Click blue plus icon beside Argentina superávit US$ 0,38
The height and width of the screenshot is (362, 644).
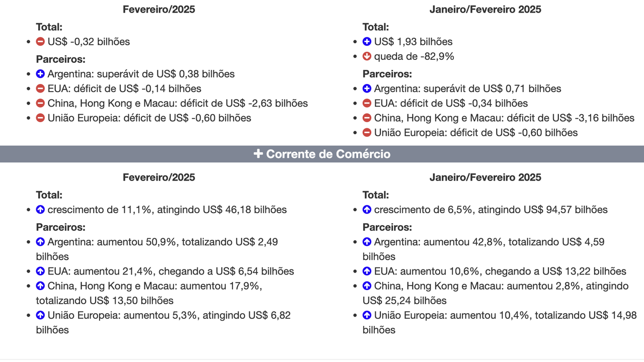tap(41, 74)
